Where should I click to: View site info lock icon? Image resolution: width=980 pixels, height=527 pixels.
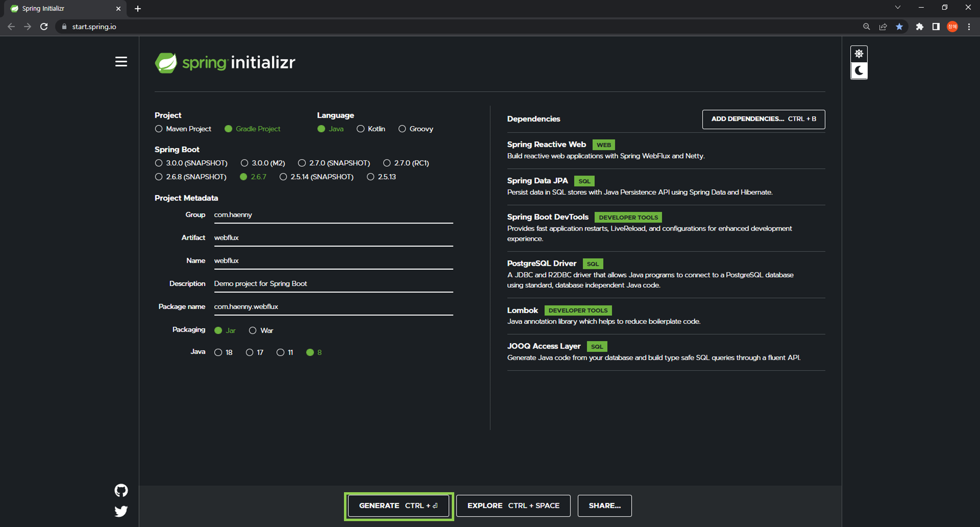[x=64, y=26]
